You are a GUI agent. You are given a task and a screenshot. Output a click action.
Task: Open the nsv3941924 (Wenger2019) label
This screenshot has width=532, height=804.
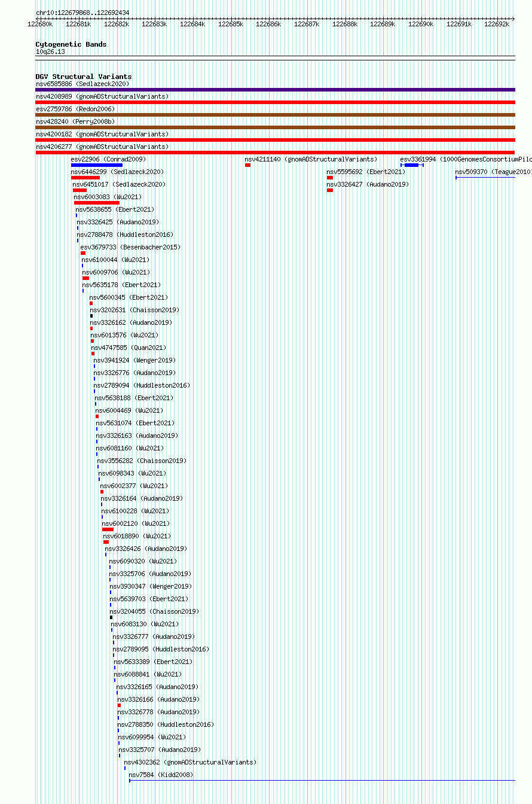tap(134, 360)
